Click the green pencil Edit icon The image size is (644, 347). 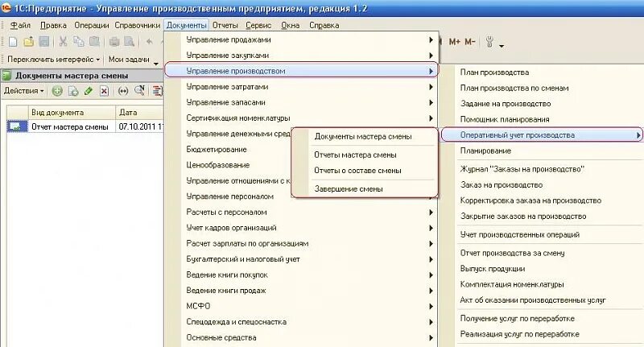pyautogui.click(x=89, y=91)
